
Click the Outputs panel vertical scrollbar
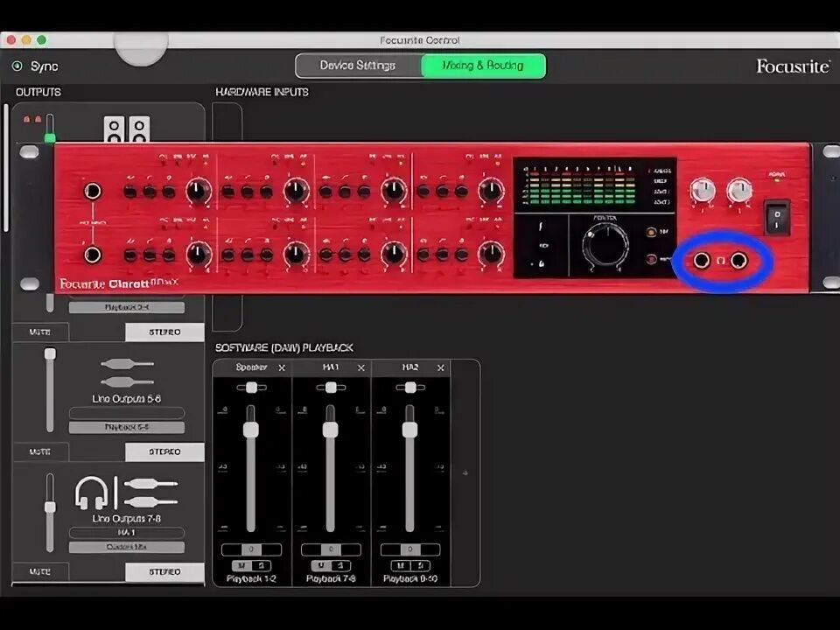(6, 167)
